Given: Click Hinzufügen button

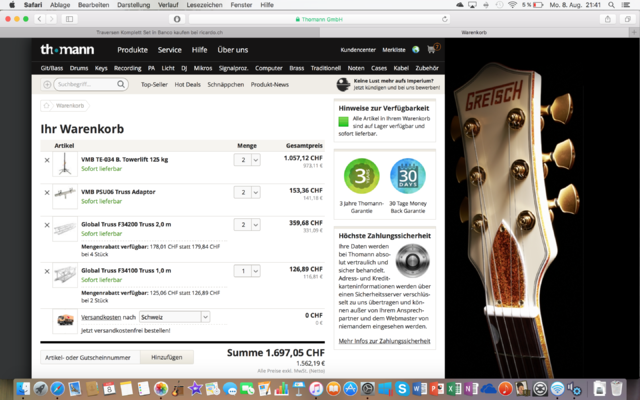Looking at the screenshot, I should click(167, 357).
